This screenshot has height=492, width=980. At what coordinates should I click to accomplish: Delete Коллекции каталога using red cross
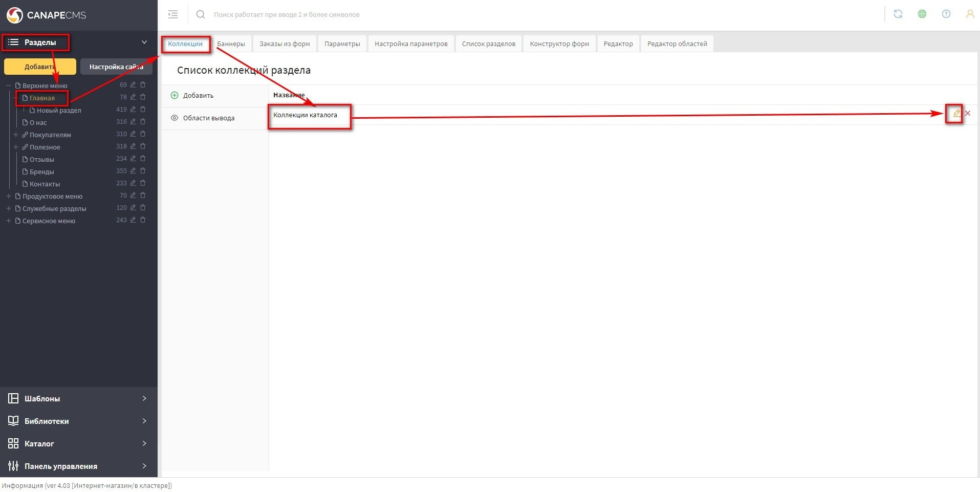point(968,114)
